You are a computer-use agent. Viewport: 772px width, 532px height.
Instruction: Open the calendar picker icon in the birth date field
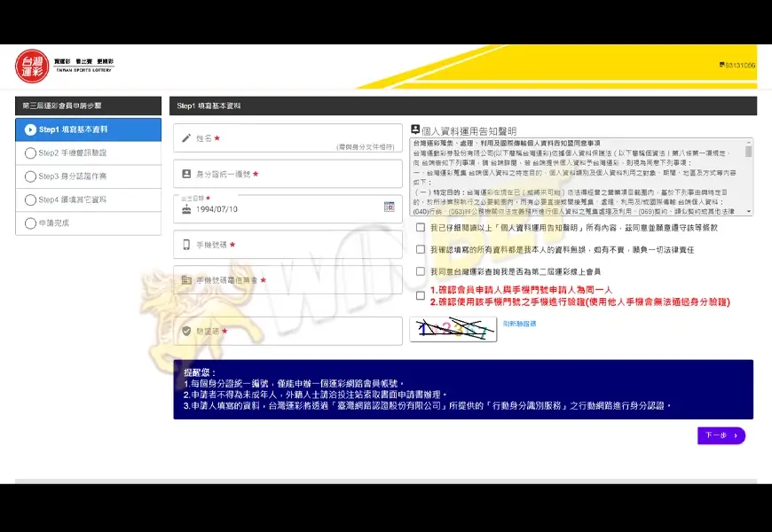[x=389, y=207]
